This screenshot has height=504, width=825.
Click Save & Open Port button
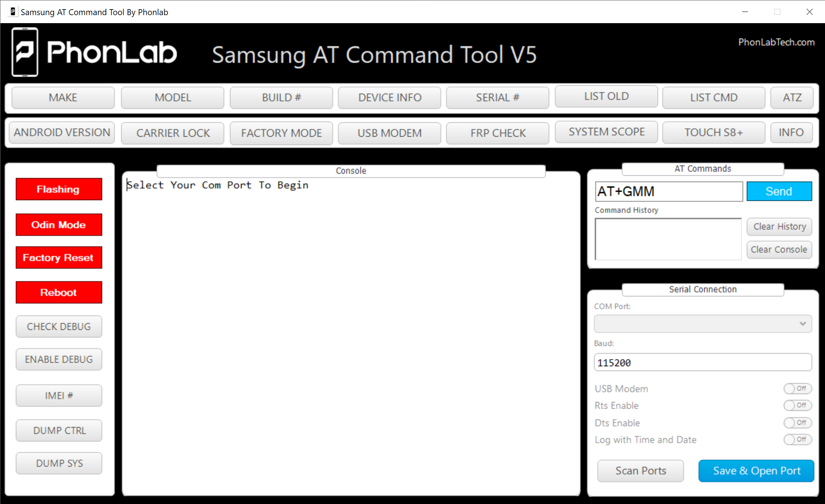(x=756, y=471)
